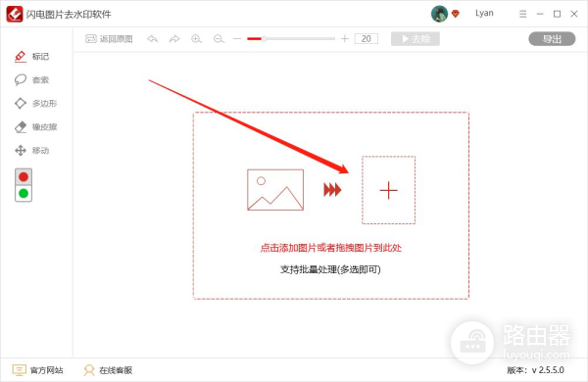Activate the 橡皮擦 eraser tool
The width and height of the screenshot is (588, 382).
pyautogui.click(x=35, y=127)
